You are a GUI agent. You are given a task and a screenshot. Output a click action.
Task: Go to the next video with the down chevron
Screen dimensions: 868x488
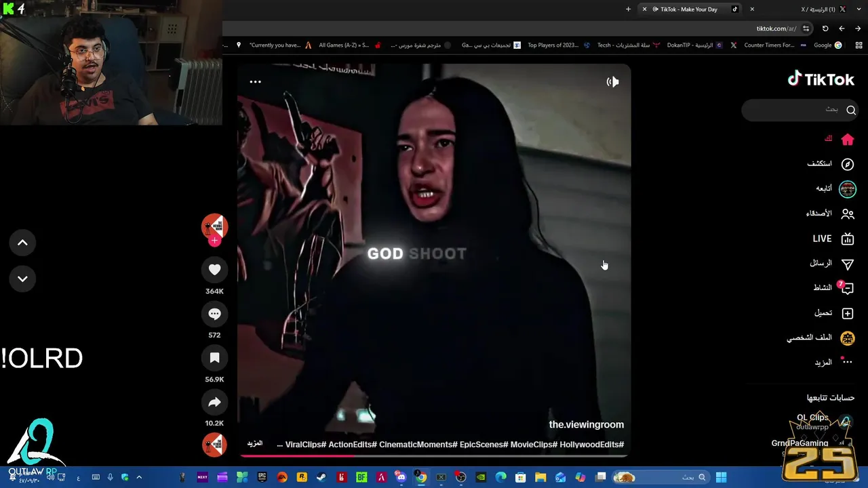[22, 279]
